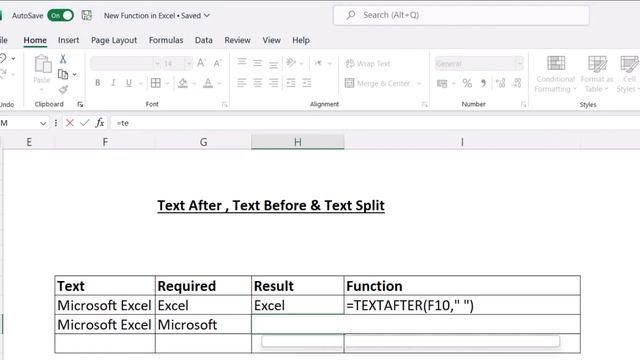Click the Orientation icon
The height and width of the screenshot is (360, 640).
point(291,63)
